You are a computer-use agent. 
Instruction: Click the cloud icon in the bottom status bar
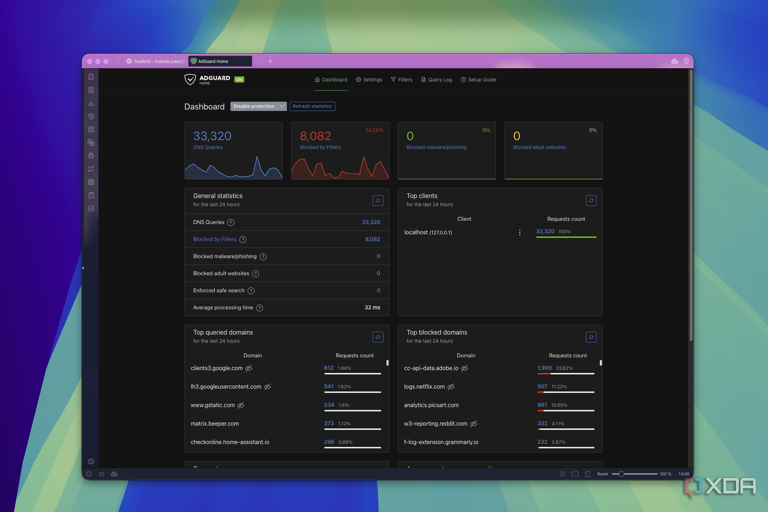(114, 474)
